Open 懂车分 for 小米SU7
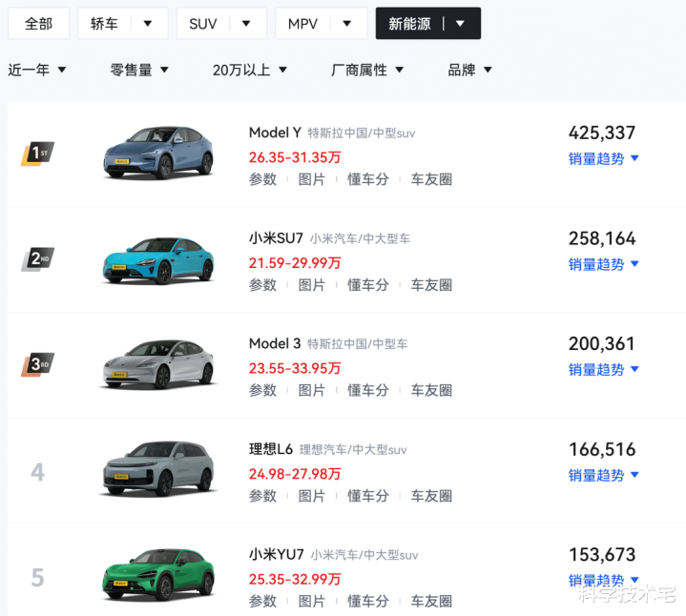The width and height of the screenshot is (686, 616). coord(367,285)
